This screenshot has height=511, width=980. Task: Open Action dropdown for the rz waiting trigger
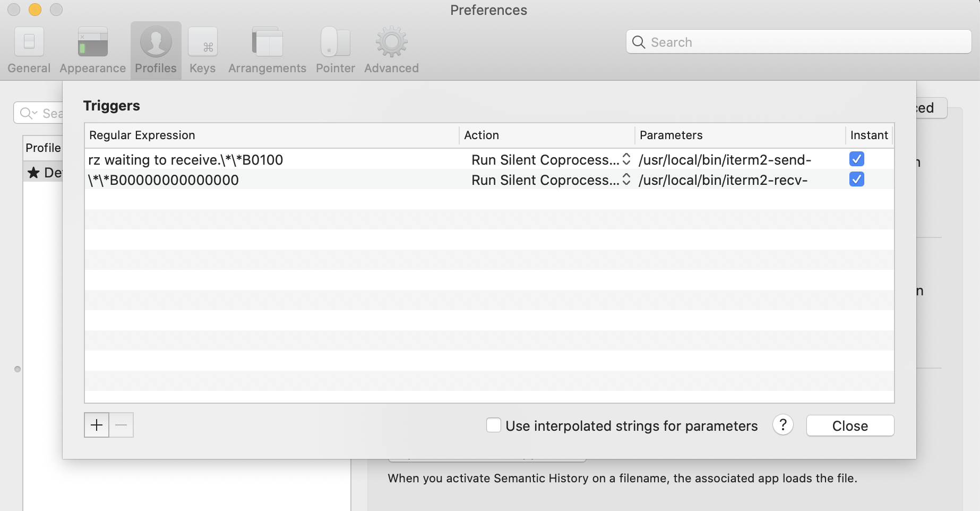pyautogui.click(x=551, y=160)
